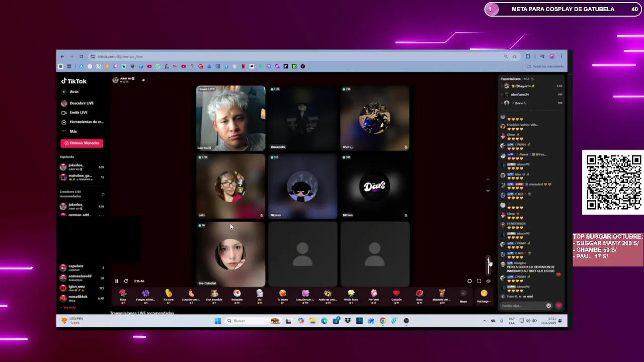Open Todos los marcadores folder
644x362 pixels.
coord(545,66)
